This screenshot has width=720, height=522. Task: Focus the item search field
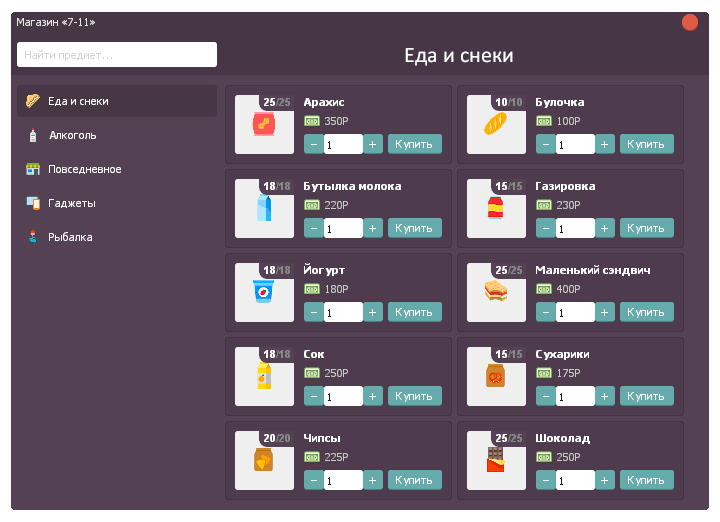[x=117, y=55]
